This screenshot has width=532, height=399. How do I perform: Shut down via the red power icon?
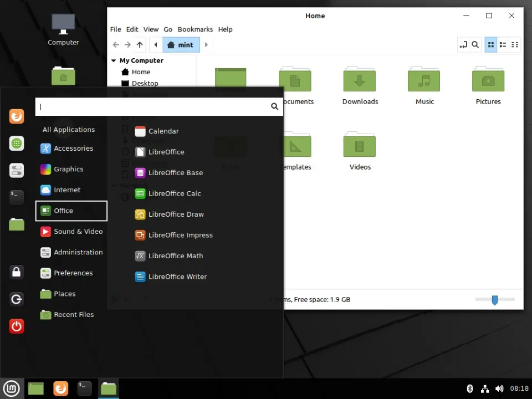17,326
